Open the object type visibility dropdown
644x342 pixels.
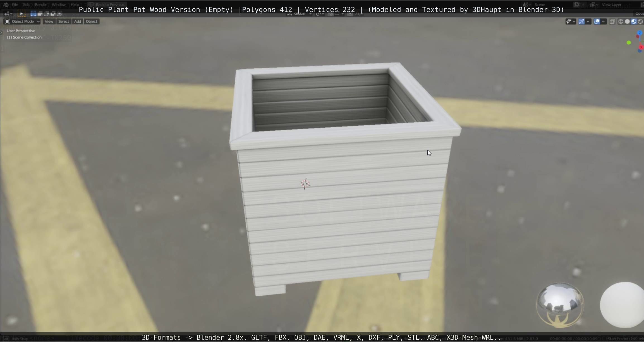570,21
